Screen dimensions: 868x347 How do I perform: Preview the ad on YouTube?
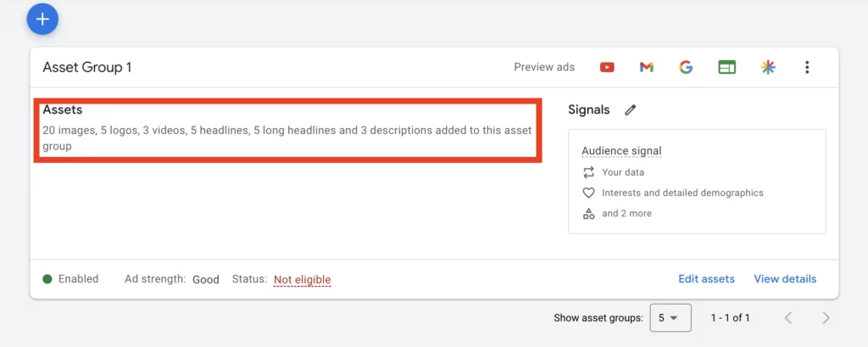tap(607, 68)
